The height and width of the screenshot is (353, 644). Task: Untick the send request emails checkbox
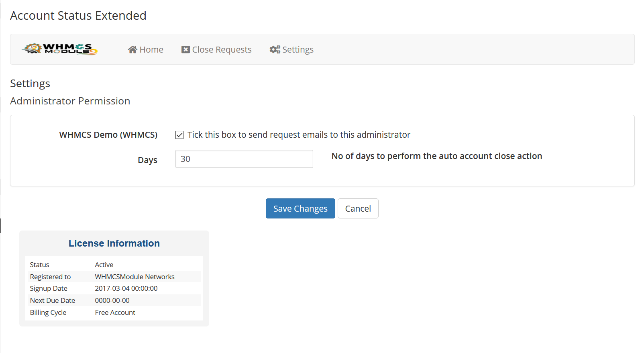point(179,135)
